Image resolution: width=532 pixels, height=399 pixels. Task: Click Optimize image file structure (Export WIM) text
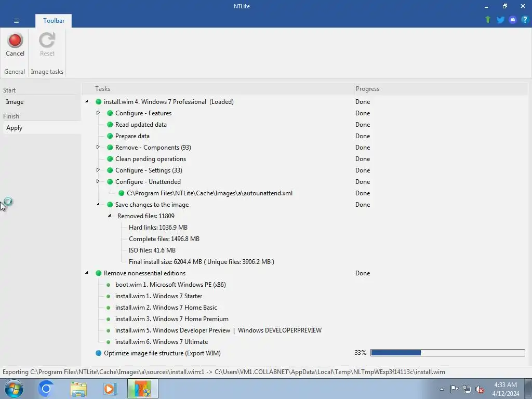pyautogui.click(x=162, y=353)
